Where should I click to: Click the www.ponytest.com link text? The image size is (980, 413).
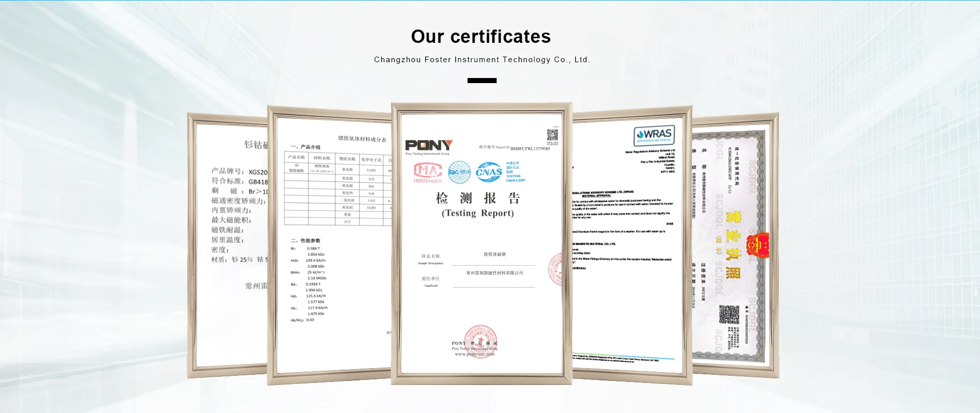(x=475, y=354)
